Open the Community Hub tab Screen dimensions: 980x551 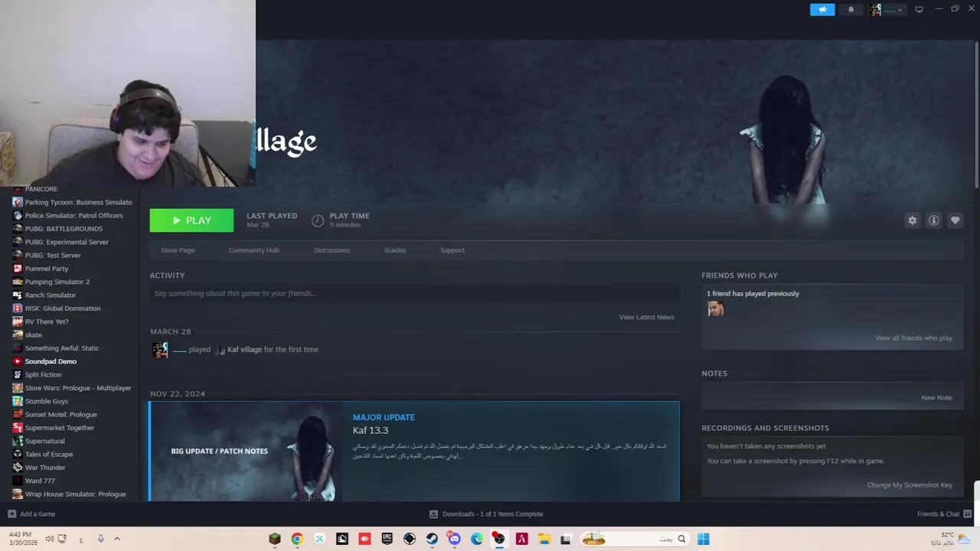[x=253, y=250]
